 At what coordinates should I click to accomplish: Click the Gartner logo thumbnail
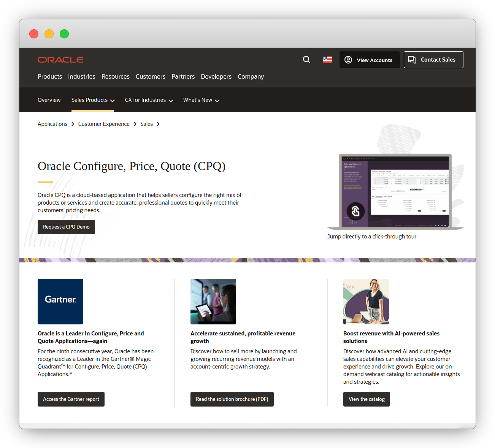click(x=60, y=302)
